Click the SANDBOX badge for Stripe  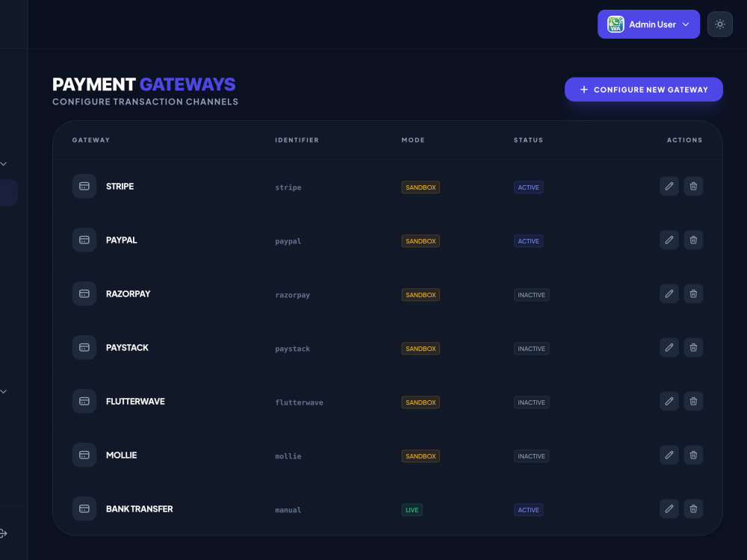tap(421, 187)
